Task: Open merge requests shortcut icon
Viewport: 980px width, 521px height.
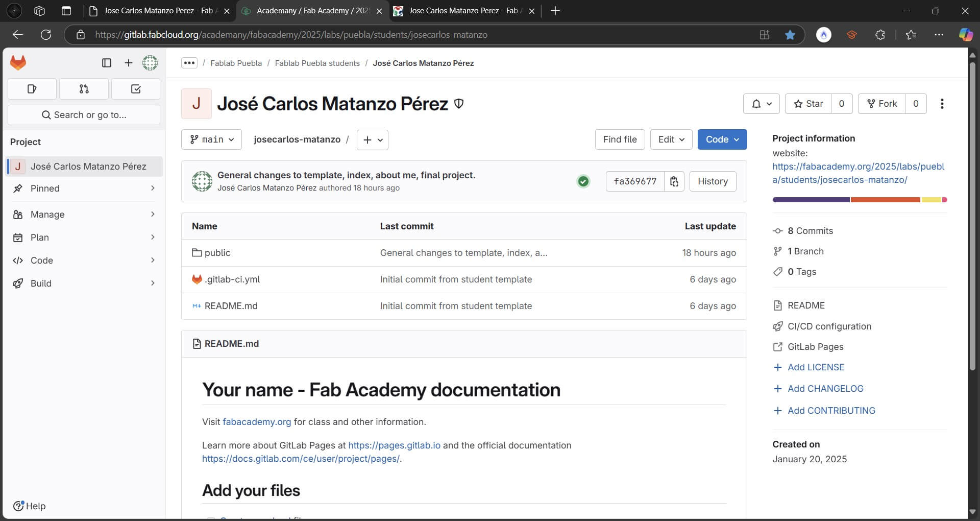Action: tap(84, 89)
